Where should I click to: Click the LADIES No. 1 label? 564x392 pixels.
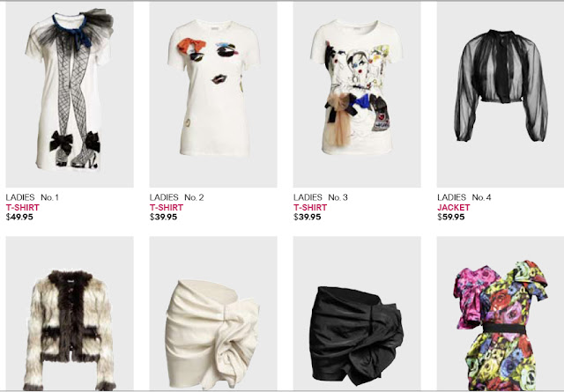click(x=32, y=197)
